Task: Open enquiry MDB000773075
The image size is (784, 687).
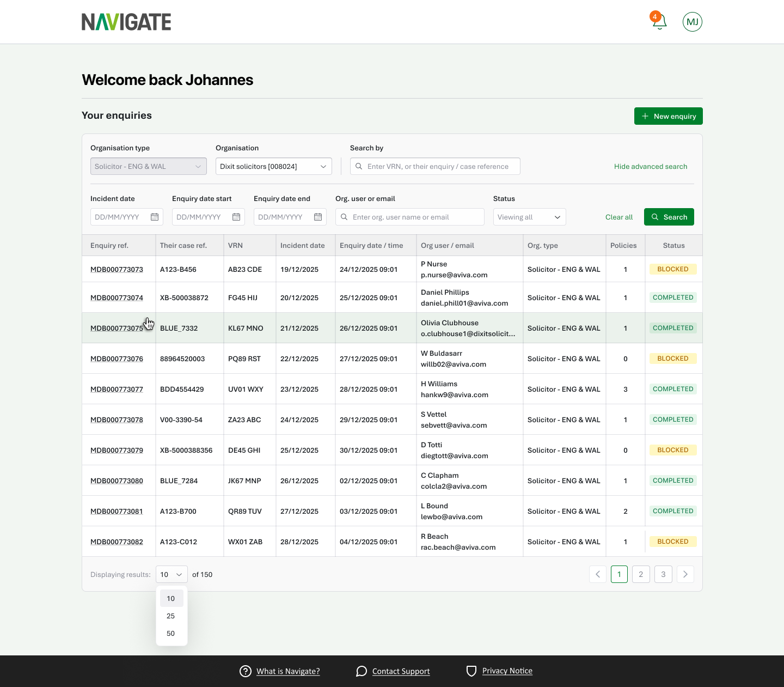Action: 117,328
